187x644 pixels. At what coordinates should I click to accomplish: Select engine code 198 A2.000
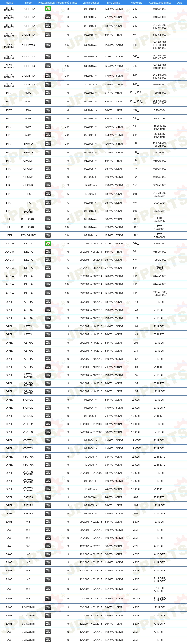pos(160,260)
